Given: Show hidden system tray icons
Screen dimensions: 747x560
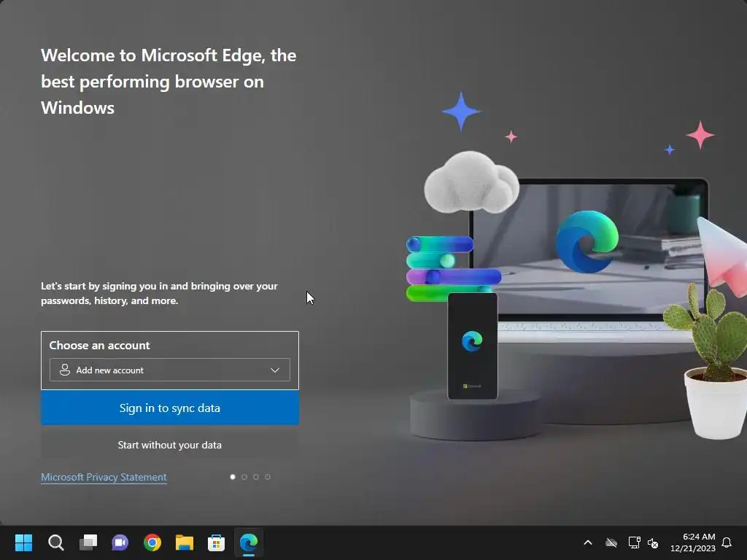Looking at the screenshot, I should tap(588, 542).
